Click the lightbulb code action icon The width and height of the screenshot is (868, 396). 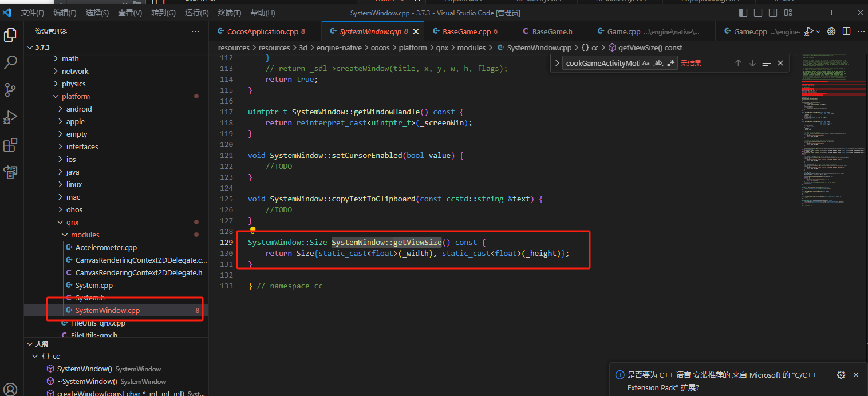[x=252, y=231]
